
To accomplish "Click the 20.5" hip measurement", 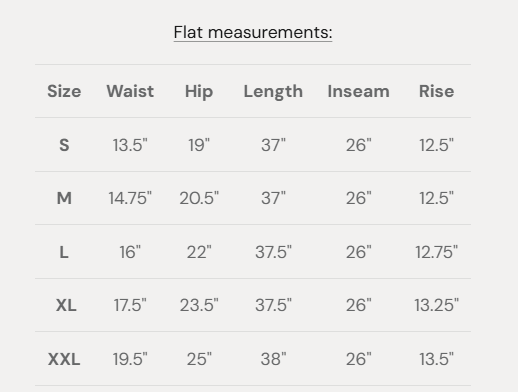I will (x=199, y=198).
